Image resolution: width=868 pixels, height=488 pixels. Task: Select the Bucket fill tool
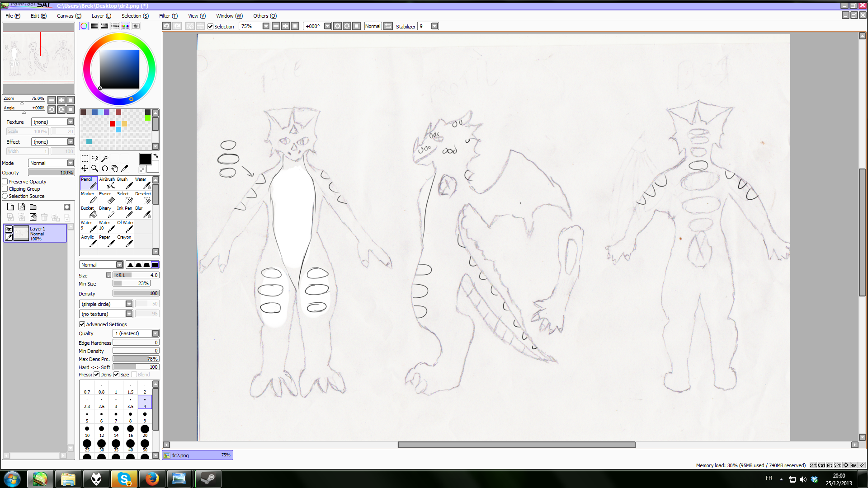89,212
